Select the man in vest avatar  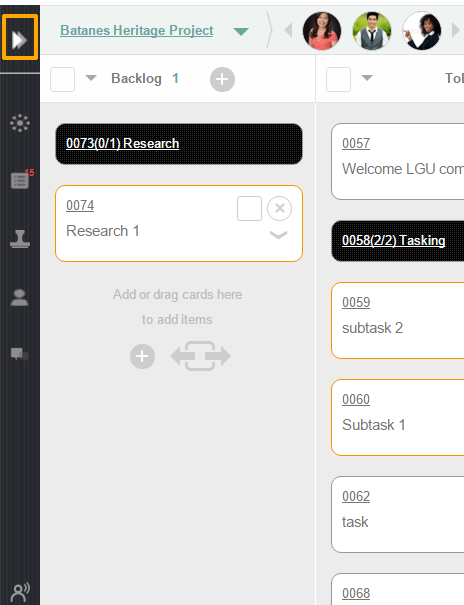click(372, 31)
